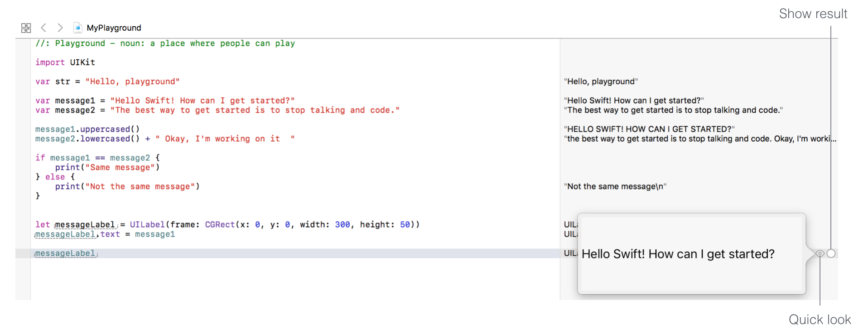This screenshot has width=868, height=334.
Task: Open the MyPlayground jump bar item
Action: coord(114,28)
